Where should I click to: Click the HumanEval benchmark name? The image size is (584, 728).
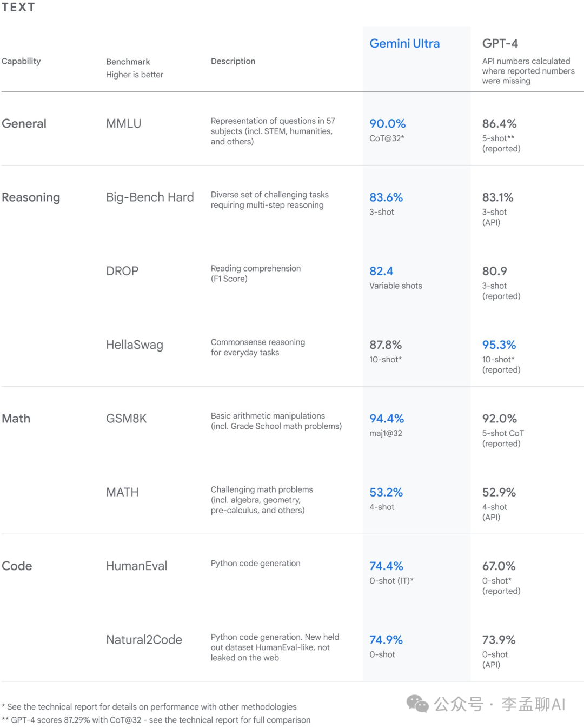(136, 566)
